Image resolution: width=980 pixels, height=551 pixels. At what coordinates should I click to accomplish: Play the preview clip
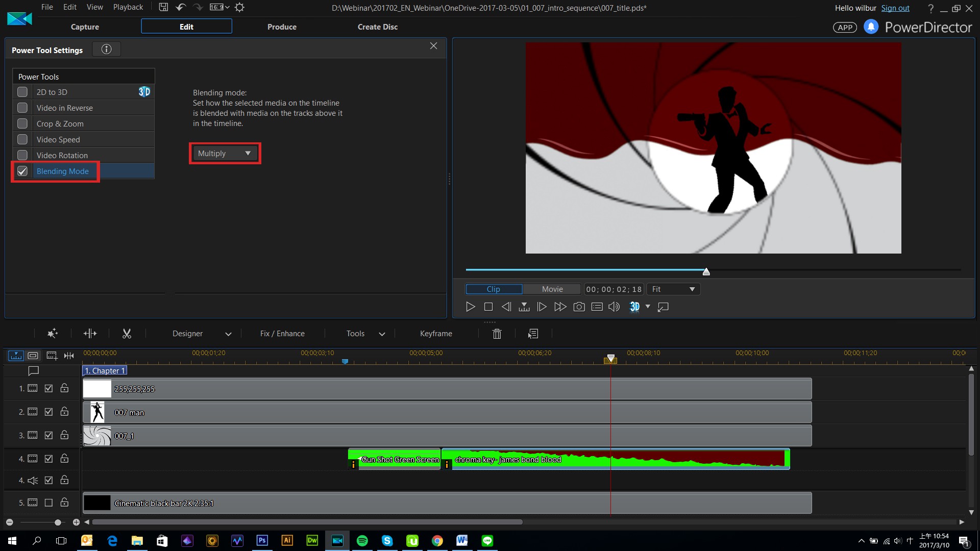(x=471, y=307)
